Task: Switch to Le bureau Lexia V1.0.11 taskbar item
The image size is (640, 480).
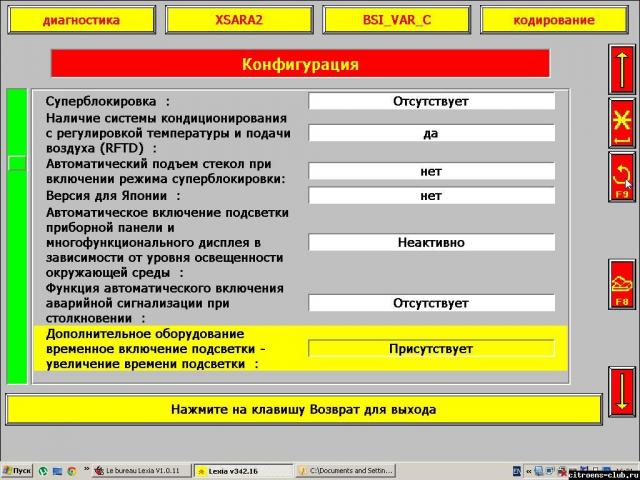Action: (142, 471)
